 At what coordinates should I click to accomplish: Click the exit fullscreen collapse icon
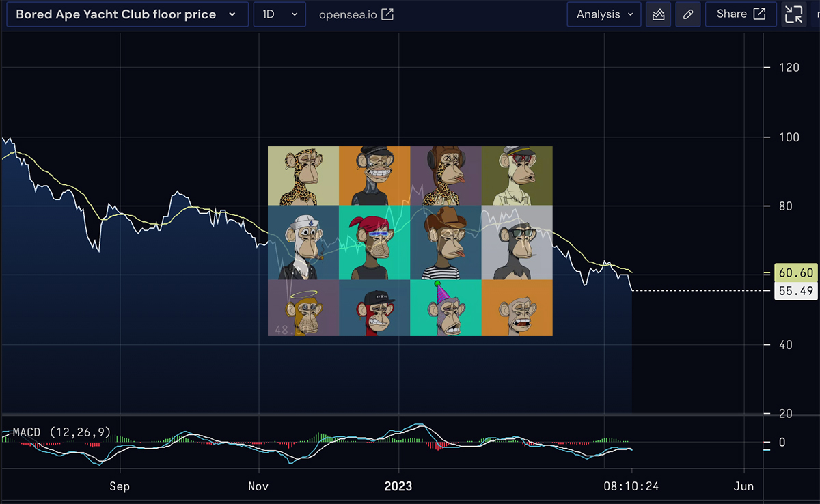[x=794, y=14]
